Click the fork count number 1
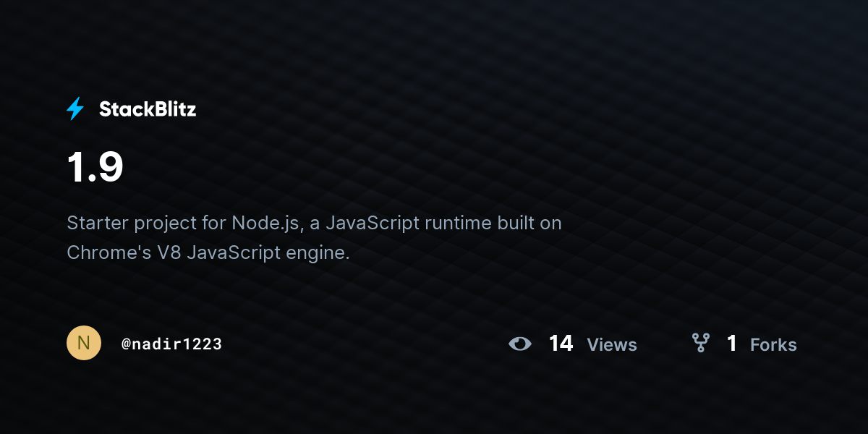This screenshot has width=868, height=434. [732, 344]
